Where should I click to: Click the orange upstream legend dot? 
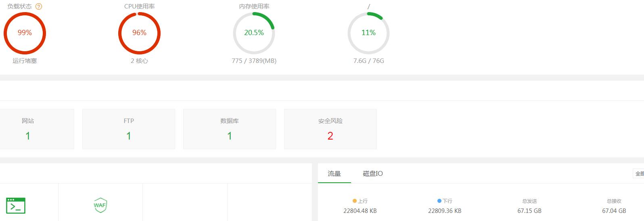(355, 201)
